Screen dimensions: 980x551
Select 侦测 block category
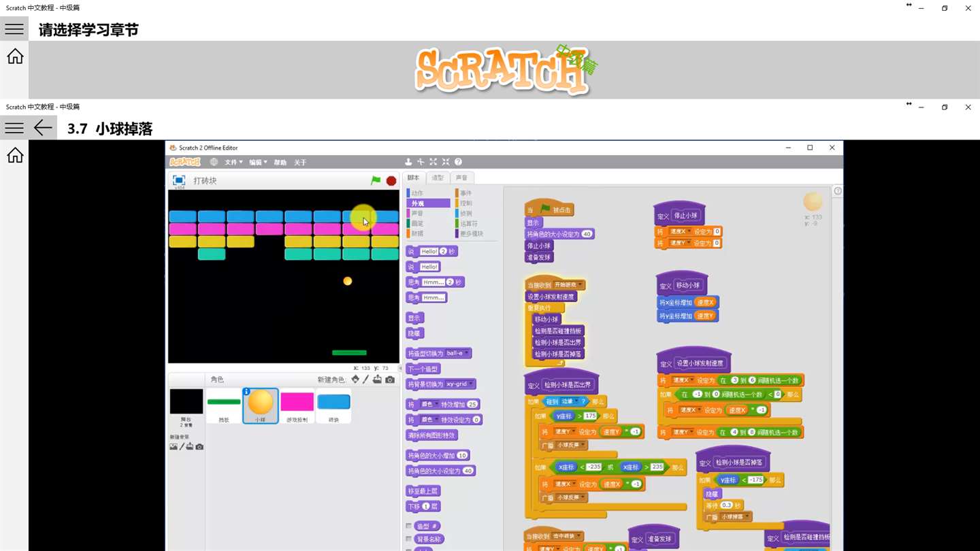[x=465, y=214]
